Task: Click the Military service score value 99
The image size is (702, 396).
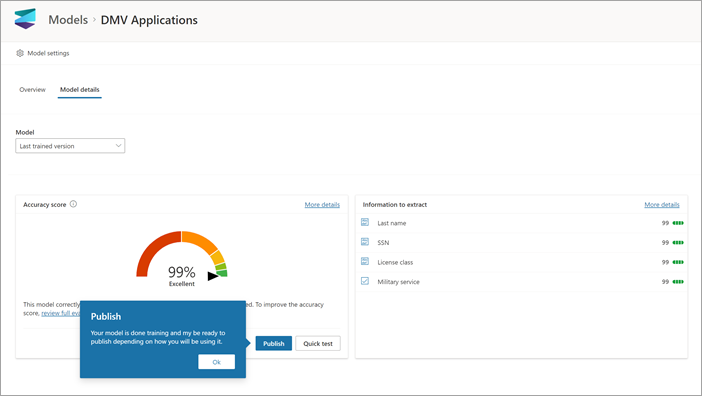Action: pos(665,282)
